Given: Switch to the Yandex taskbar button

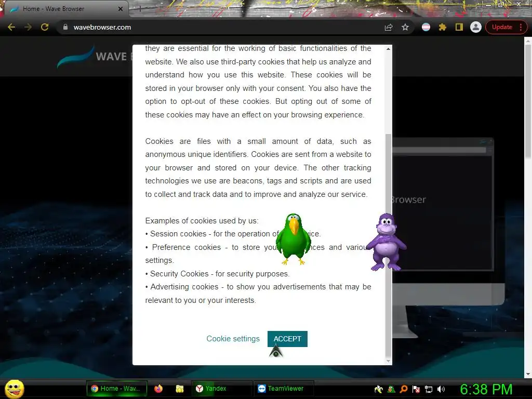Looking at the screenshot, I should pos(221,389).
